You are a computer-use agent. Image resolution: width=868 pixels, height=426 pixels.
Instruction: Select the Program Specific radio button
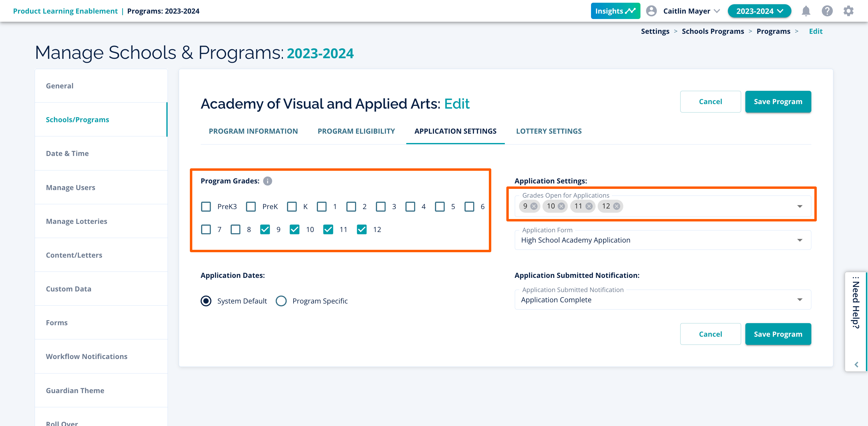click(281, 301)
